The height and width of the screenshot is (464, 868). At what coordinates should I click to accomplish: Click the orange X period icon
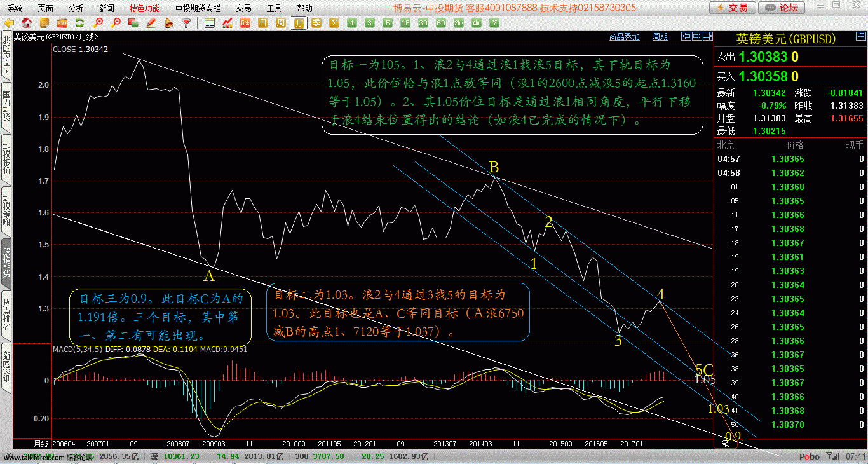pos(334,23)
